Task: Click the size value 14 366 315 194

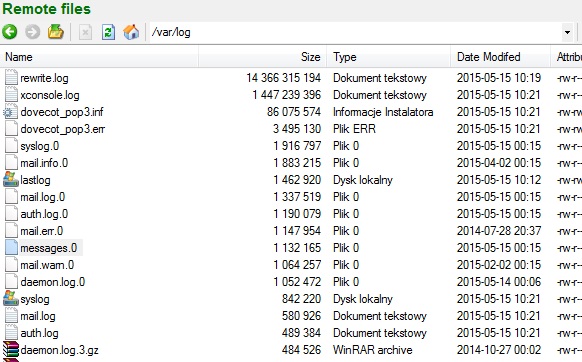Action: pos(284,78)
